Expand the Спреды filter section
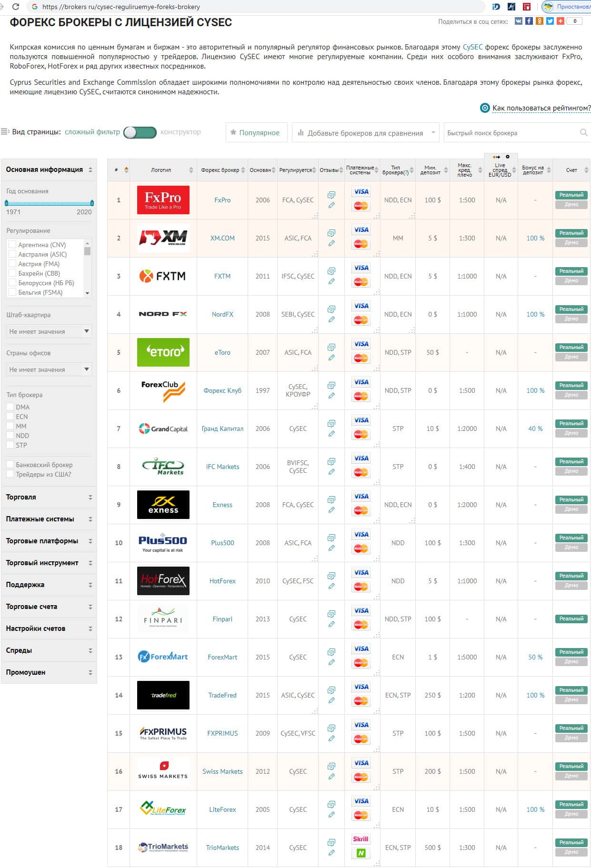This screenshot has height=868, width=591. point(49,650)
